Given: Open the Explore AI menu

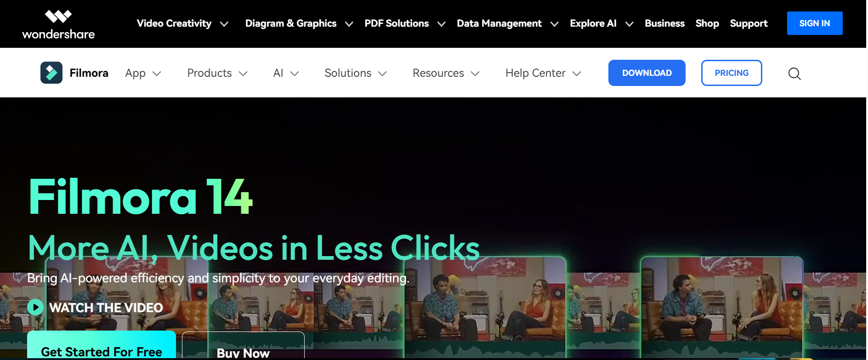Looking at the screenshot, I should 593,23.
